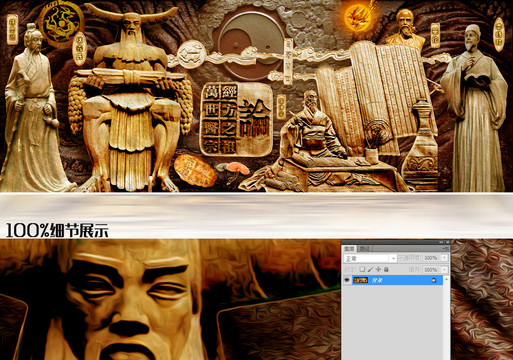Screen dimensions: 513x360
Task: Click the lock position cross icon
Action: coord(378,269)
